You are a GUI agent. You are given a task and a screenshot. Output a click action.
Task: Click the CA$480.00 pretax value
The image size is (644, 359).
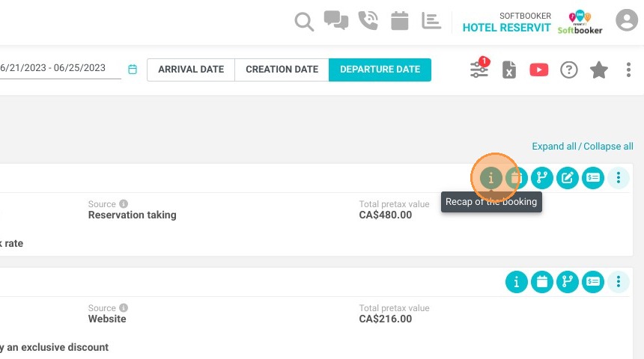coord(385,215)
